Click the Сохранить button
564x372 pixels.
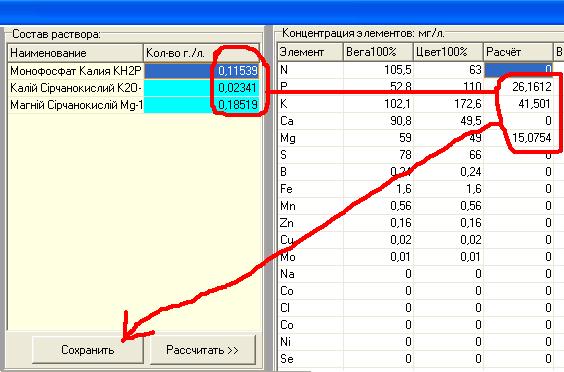click(88, 350)
